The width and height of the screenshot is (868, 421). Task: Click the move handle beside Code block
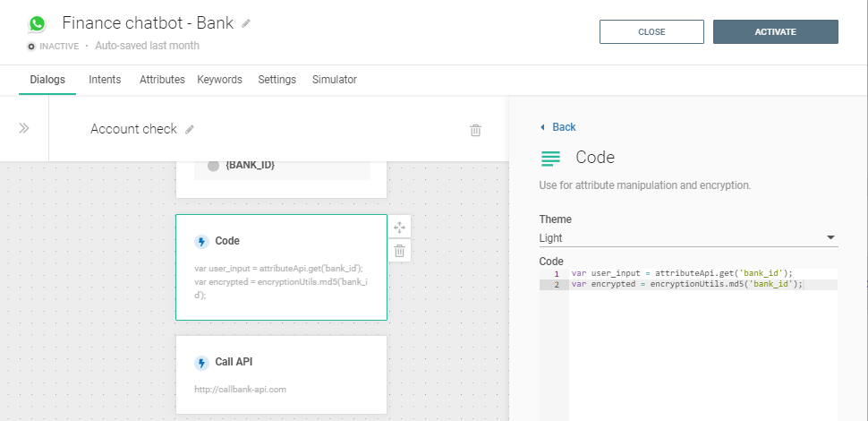click(400, 228)
